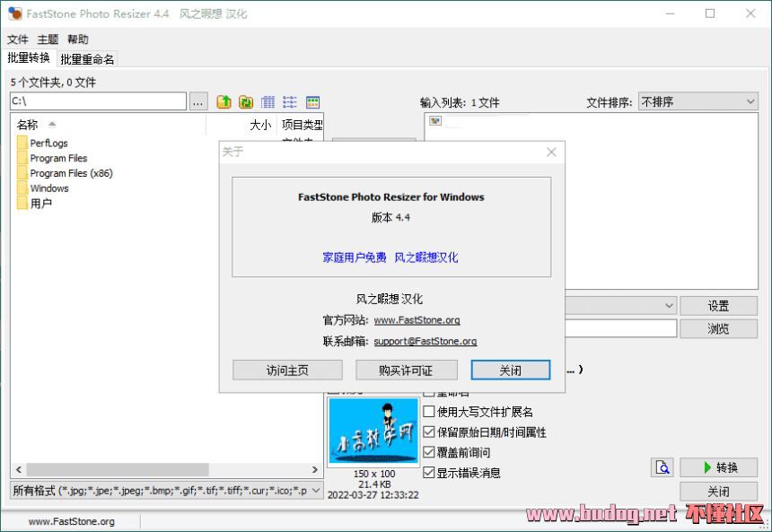Click the 访问主页 button
Viewport: 772px width, 532px height.
(287, 371)
